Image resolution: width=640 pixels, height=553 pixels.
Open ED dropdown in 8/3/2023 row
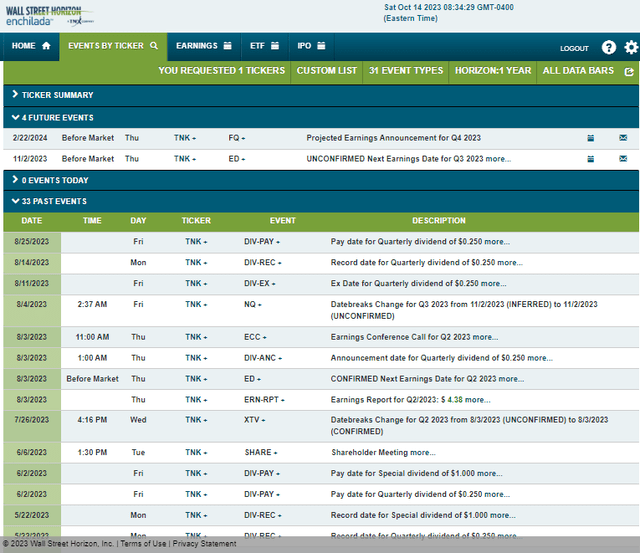pos(252,379)
